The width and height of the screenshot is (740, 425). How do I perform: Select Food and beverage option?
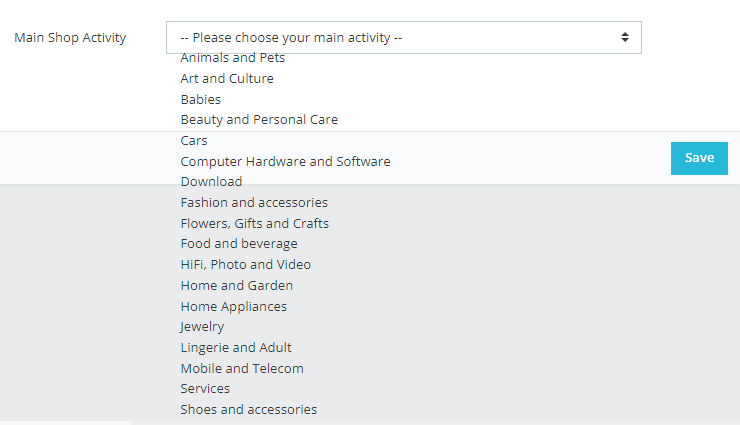point(239,243)
